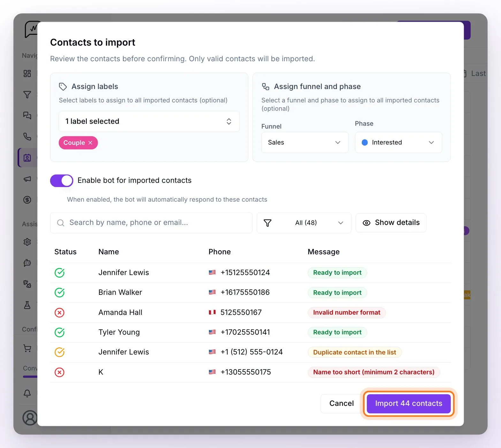Click the Message column header
This screenshot has width=501, height=448.
point(323,252)
